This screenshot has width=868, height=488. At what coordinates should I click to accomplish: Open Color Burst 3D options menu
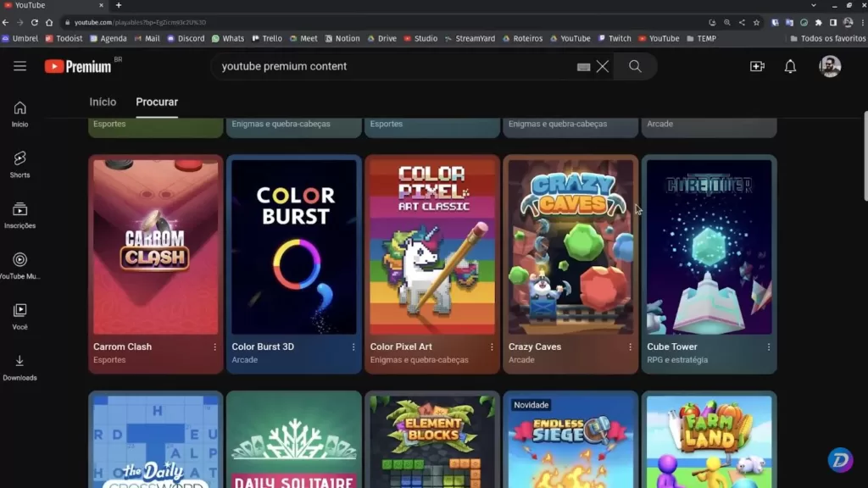click(x=353, y=347)
